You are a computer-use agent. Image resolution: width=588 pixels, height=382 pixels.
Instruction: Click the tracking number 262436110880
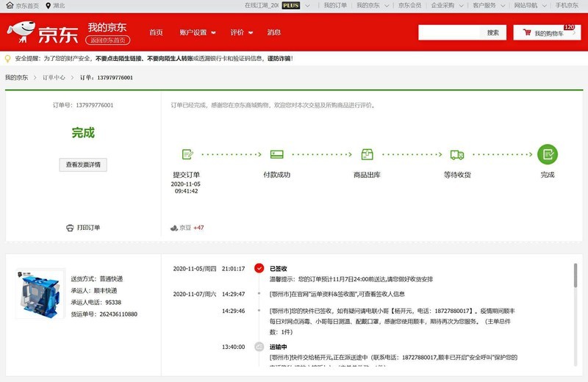pyautogui.click(x=118, y=314)
